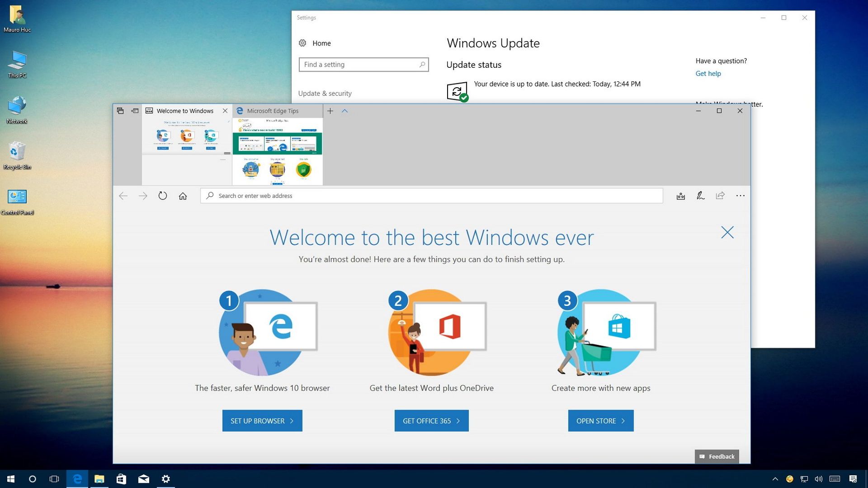Click the GET OFFICE 365 button
Screen dimensions: 868x488
(x=431, y=420)
